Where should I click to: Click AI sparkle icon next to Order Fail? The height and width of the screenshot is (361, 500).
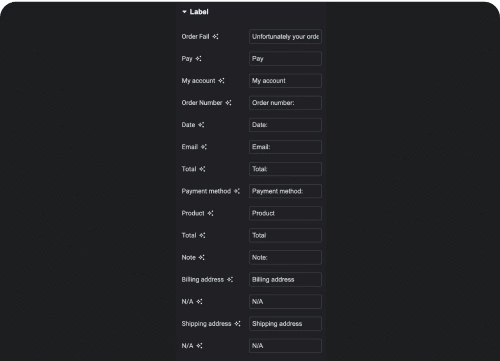215,37
